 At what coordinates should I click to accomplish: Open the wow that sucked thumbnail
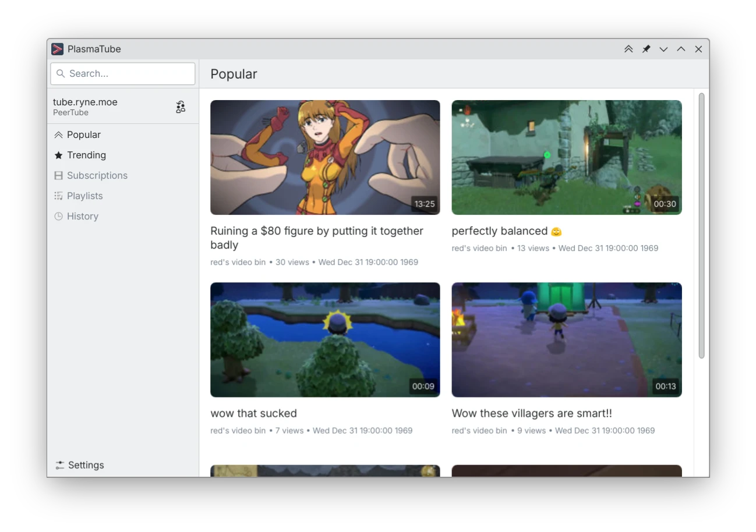[325, 340]
